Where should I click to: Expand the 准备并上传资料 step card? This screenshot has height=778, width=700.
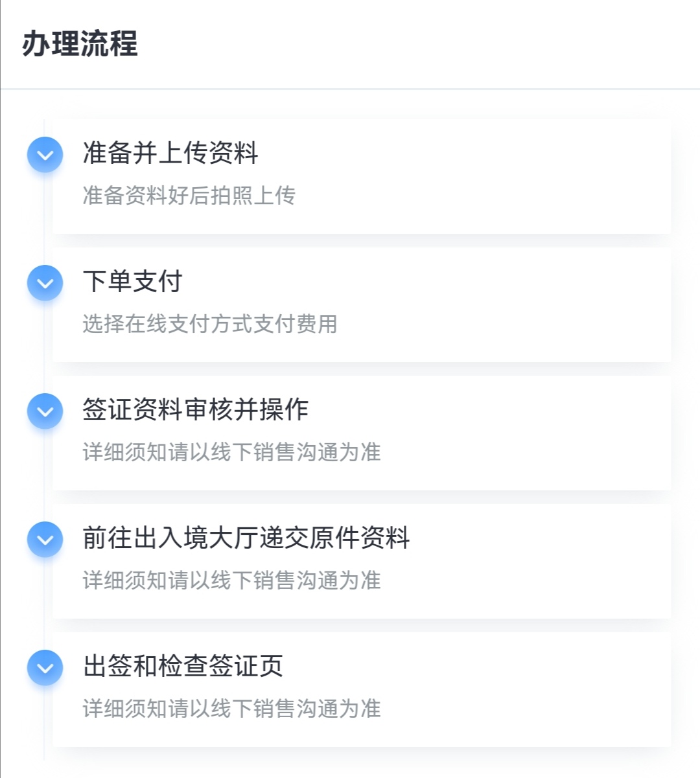click(362, 176)
